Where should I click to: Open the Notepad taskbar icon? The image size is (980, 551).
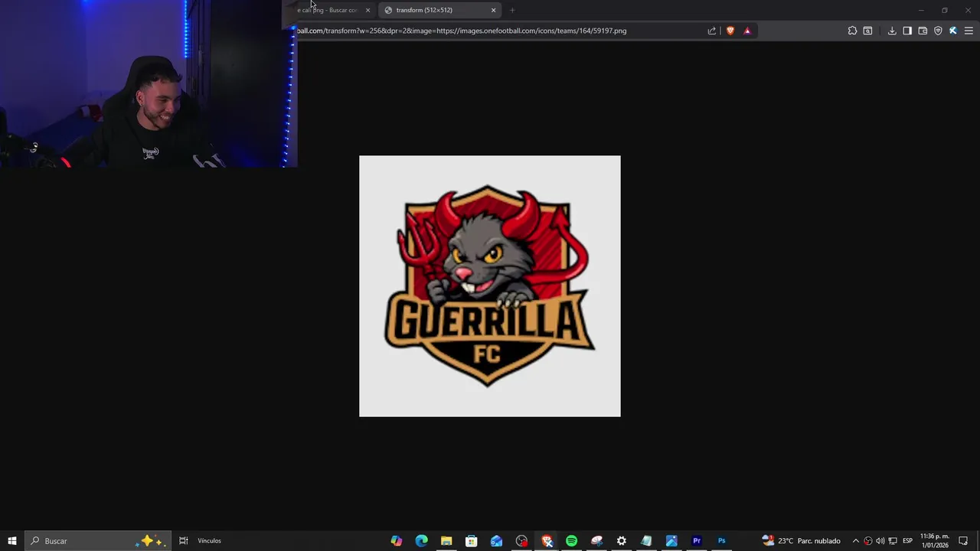click(647, 541)
